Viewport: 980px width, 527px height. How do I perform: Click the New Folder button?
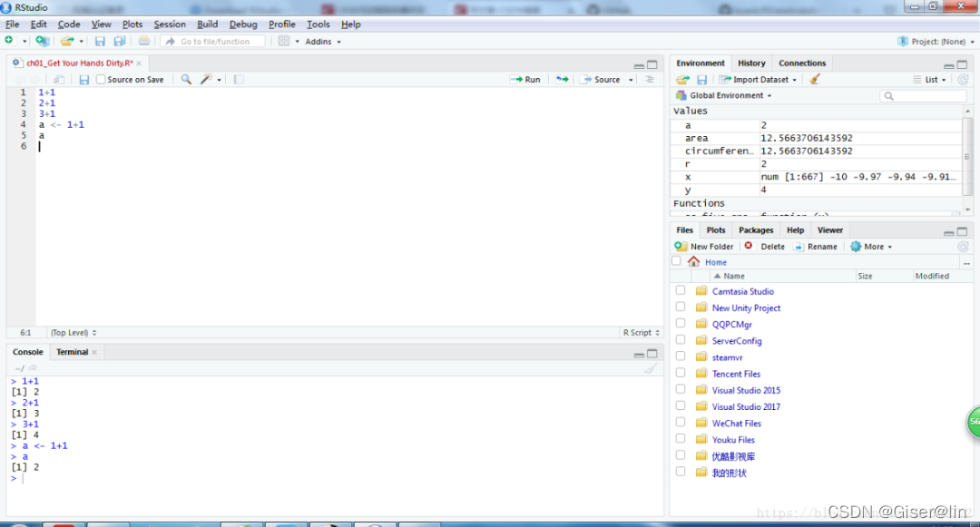(704, 247)
